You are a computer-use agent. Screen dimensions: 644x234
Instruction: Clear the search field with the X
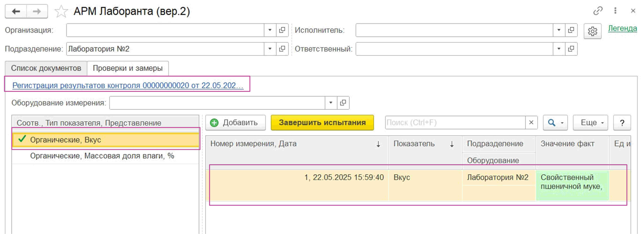531,123
